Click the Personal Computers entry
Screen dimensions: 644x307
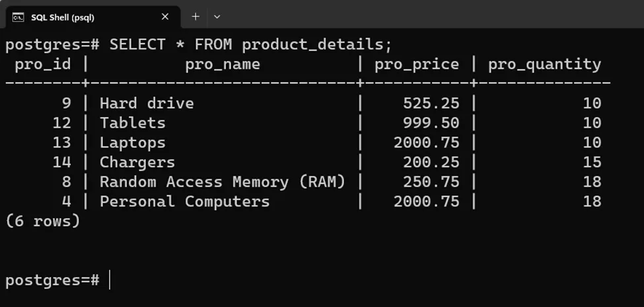pos(185,201)
